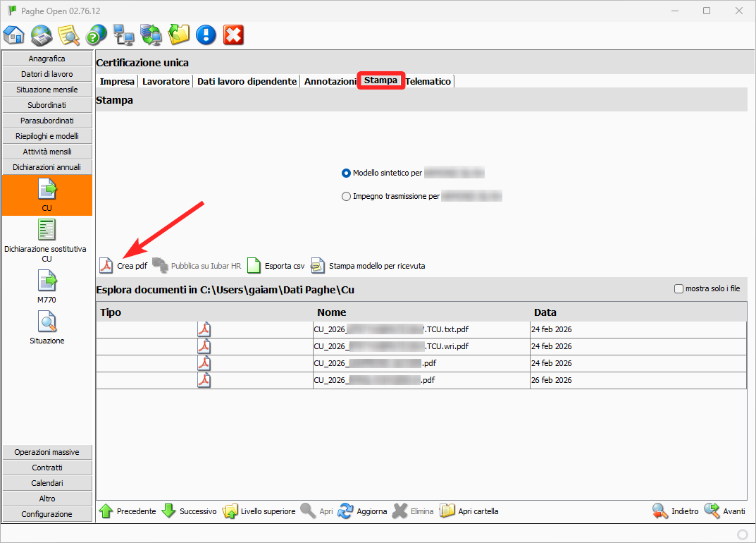Select Modello sintetico radio button

(x=346, y=173)
